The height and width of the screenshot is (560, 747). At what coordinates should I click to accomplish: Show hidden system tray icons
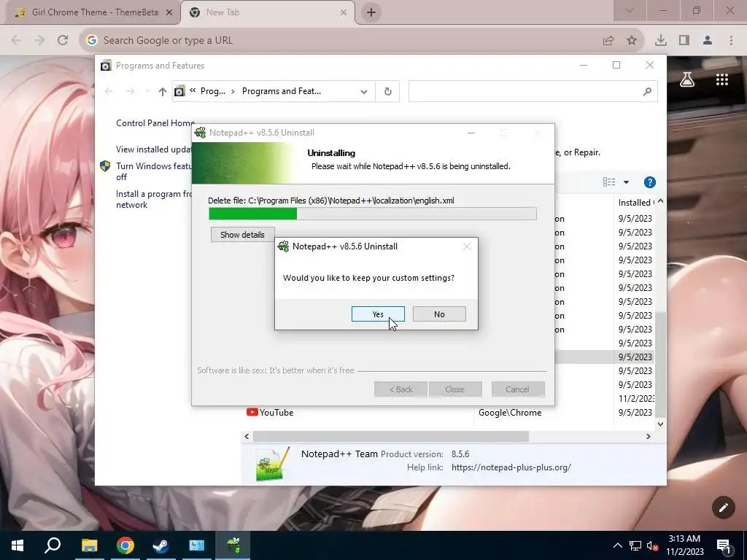[x=617, y=545]
